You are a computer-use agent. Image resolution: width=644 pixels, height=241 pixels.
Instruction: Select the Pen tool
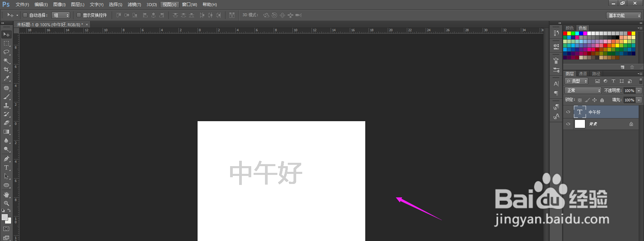[6, 159]
